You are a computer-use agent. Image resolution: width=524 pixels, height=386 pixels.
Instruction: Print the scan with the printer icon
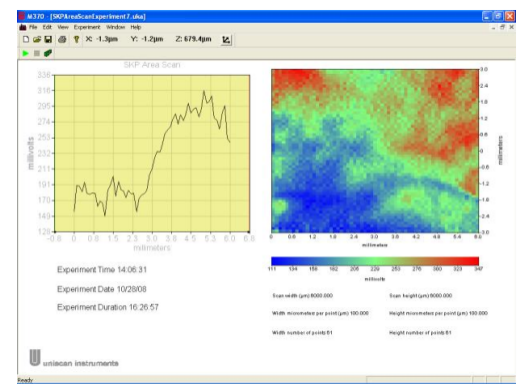coord(62,39)
